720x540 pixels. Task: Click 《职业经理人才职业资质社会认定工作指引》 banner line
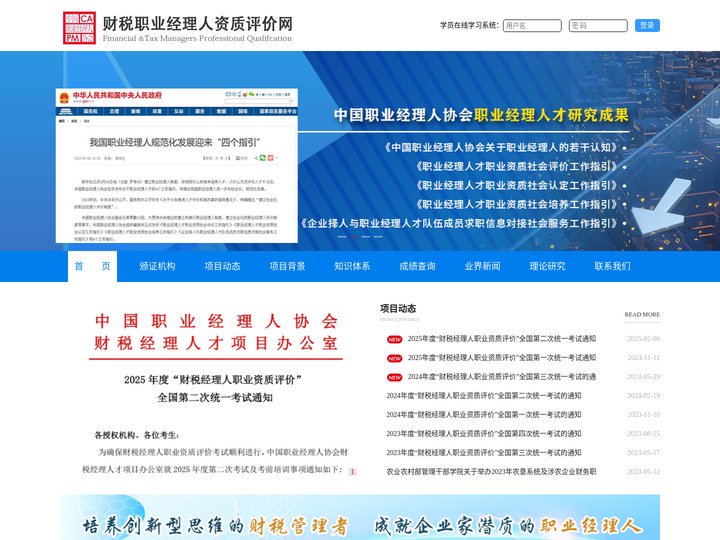click(x=519, y=186)
